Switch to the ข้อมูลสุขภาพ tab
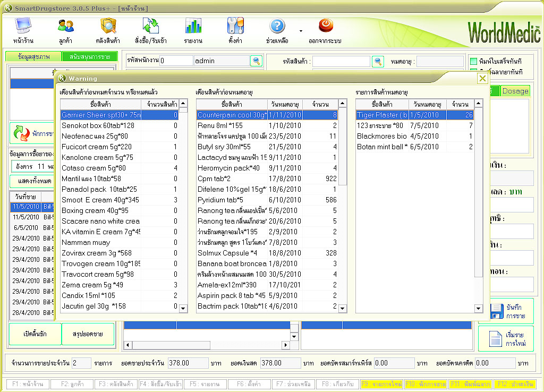Image resolution: width=544 pixels, height=392 pixels. [x=33, y=56]
